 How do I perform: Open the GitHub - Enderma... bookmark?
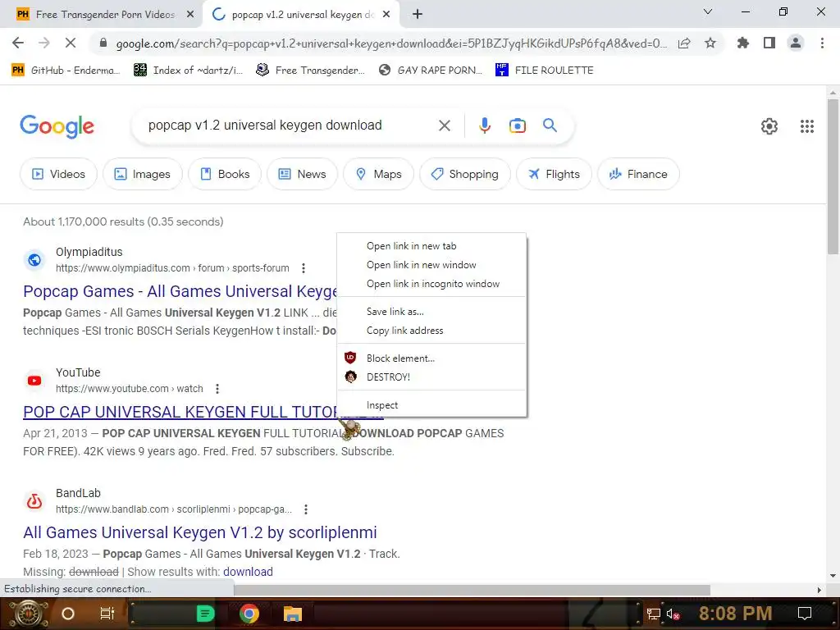(66, 71)
